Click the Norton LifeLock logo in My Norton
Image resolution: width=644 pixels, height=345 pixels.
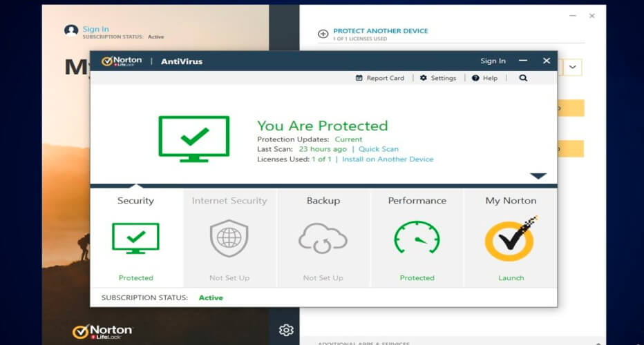click(x=102, y=331)
